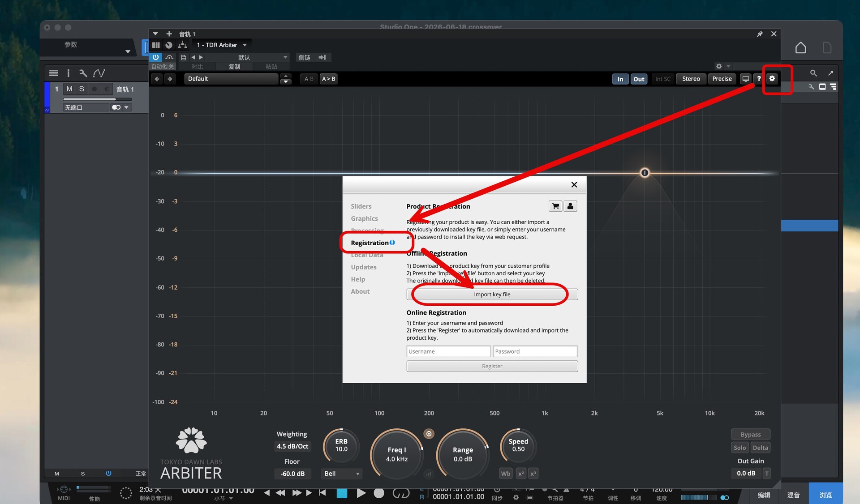The width and height of the screenshot is (860, 504).
Task: Click the Speed knob
Action: coord(518,445)
